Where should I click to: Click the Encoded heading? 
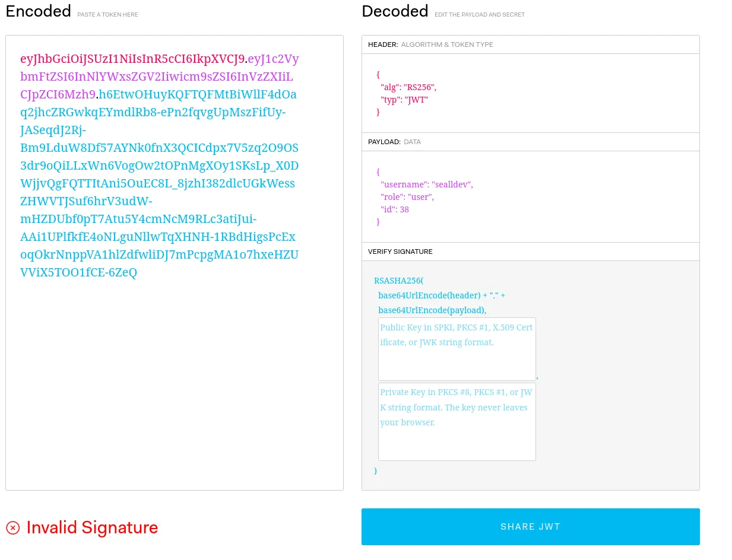(x=39, y=11)
